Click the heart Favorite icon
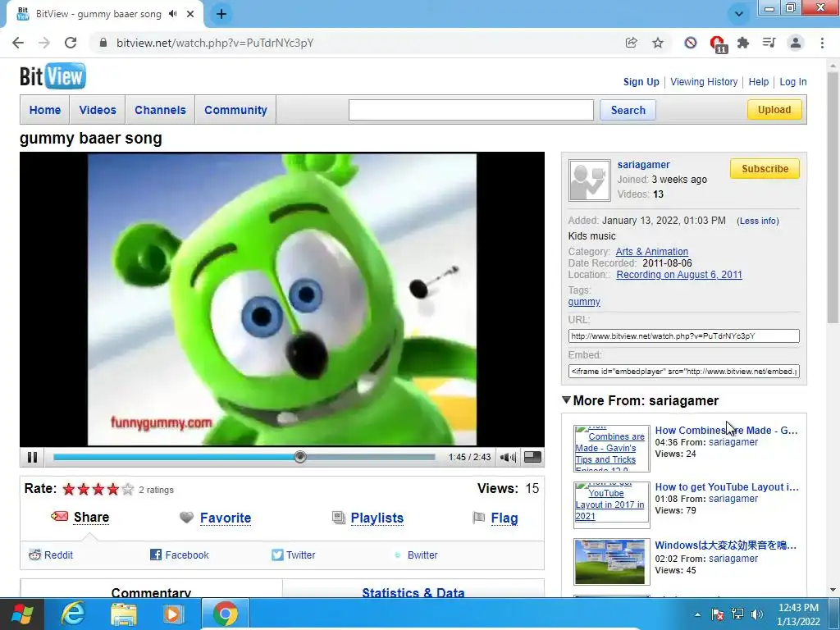The image size is (840, 630). [186, 518]
